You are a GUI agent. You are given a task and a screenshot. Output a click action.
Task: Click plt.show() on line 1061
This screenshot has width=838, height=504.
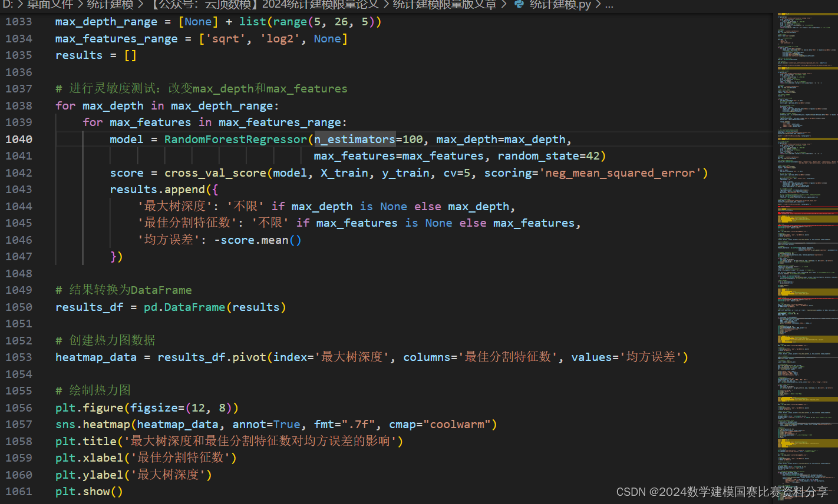[89, 492]
